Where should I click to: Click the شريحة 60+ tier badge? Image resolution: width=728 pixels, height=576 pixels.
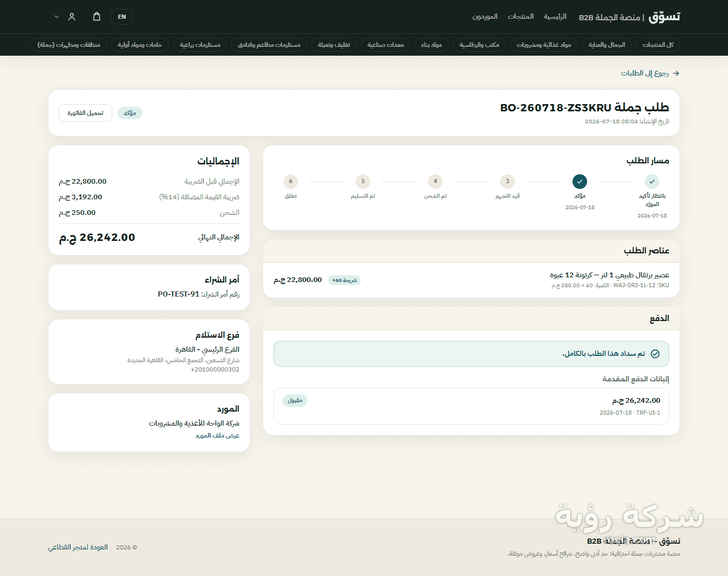[x=344, y=280]
